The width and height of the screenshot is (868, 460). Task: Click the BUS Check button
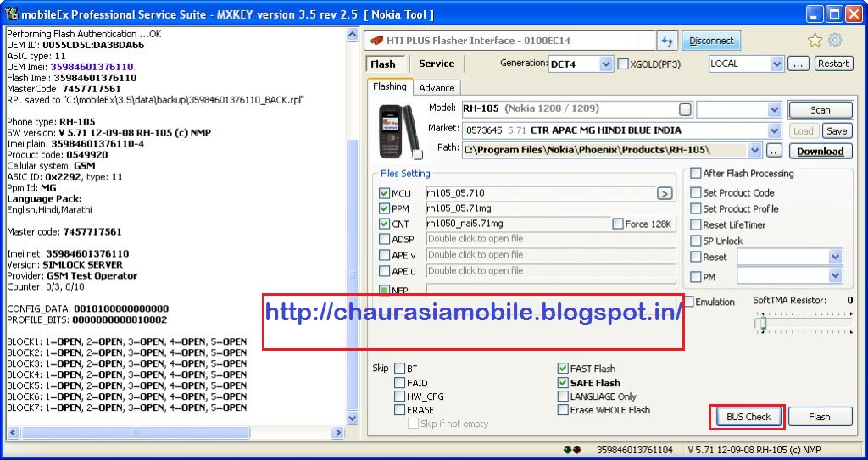tap(748, 417)
